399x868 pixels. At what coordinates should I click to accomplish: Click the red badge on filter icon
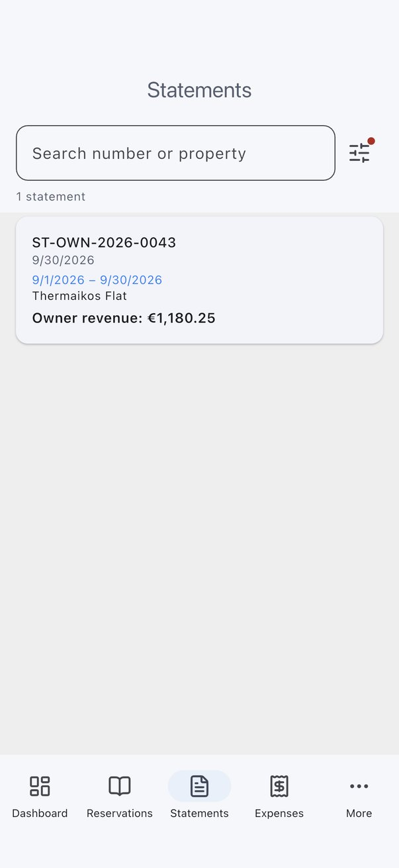[371, 141]
